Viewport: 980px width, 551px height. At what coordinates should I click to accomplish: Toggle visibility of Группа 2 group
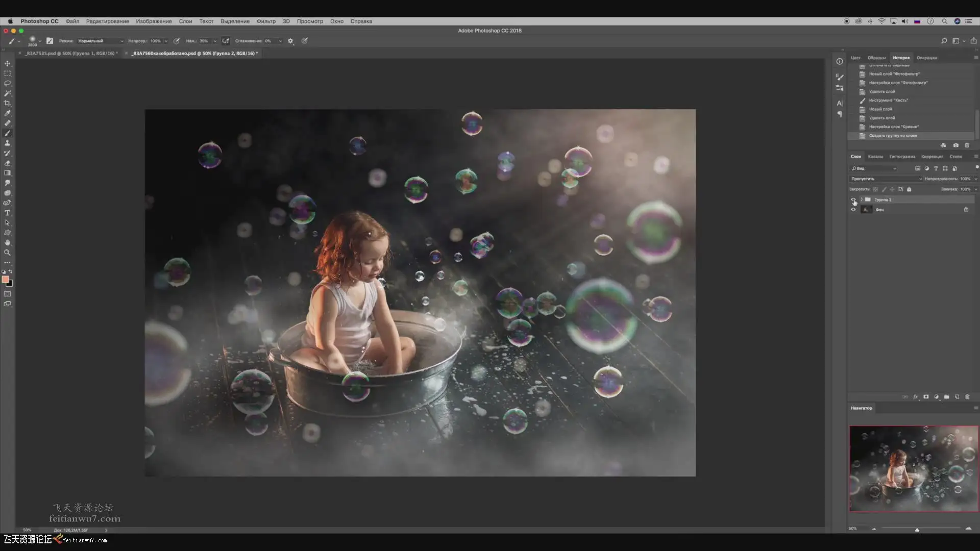pyautogui.click(x=853, y=199)
